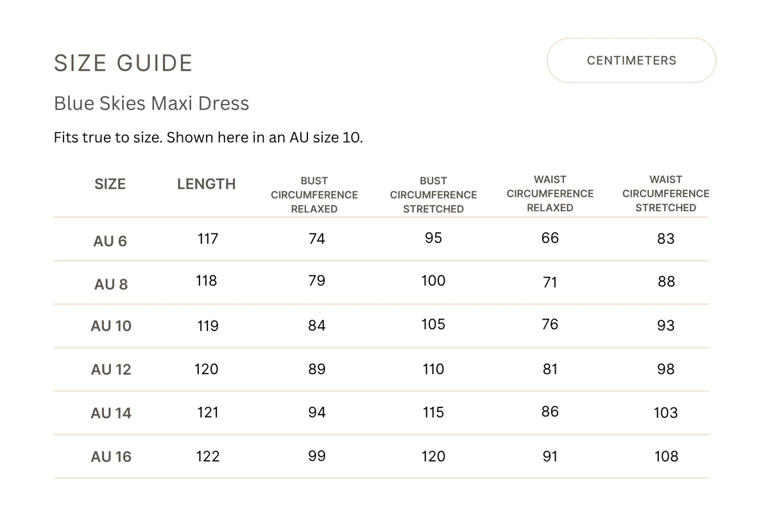Click the SIZE GUIDE heading
Image resolution: width=770 pixels, height=532 pixels.
123,63
